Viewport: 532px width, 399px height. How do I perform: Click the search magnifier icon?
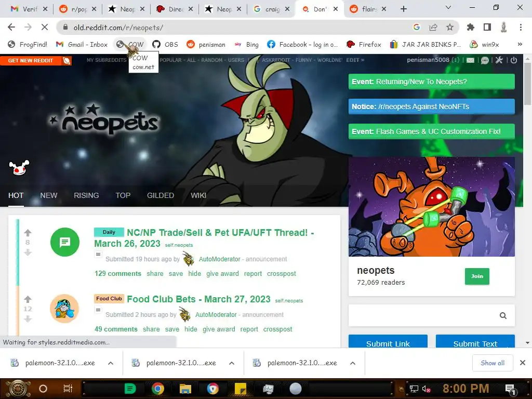(503, 315)
